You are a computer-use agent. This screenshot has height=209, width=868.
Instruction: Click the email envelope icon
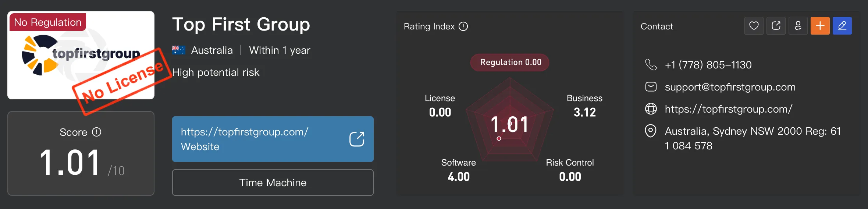(x=651, y=87)
